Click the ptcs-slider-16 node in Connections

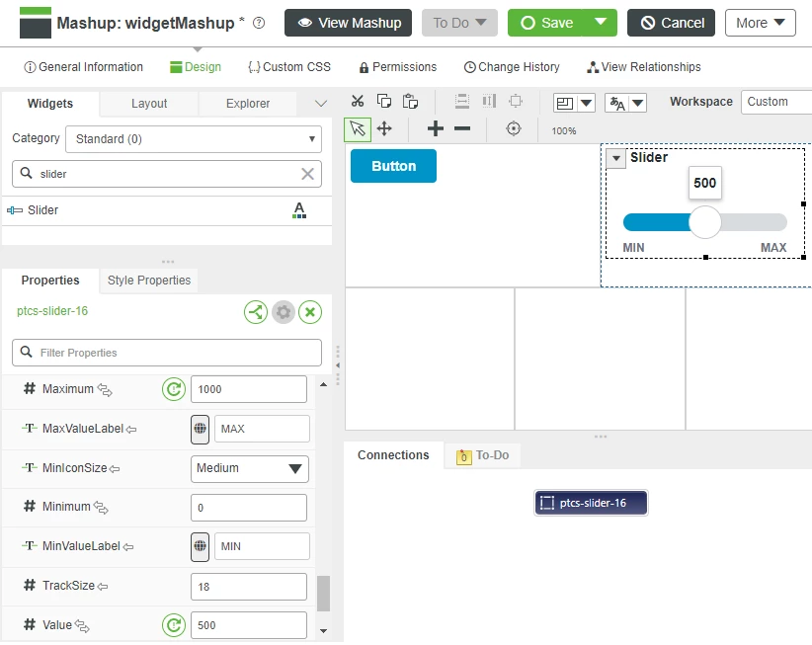591,503
